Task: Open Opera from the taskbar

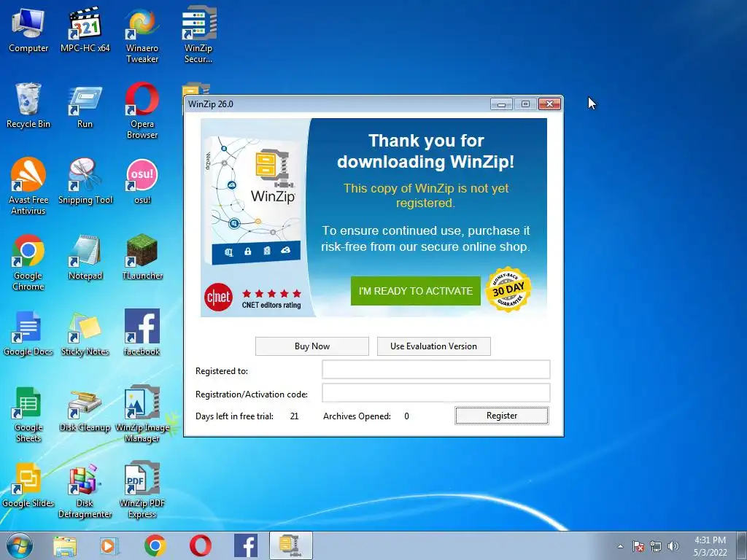Action: [x=201, y=545]
